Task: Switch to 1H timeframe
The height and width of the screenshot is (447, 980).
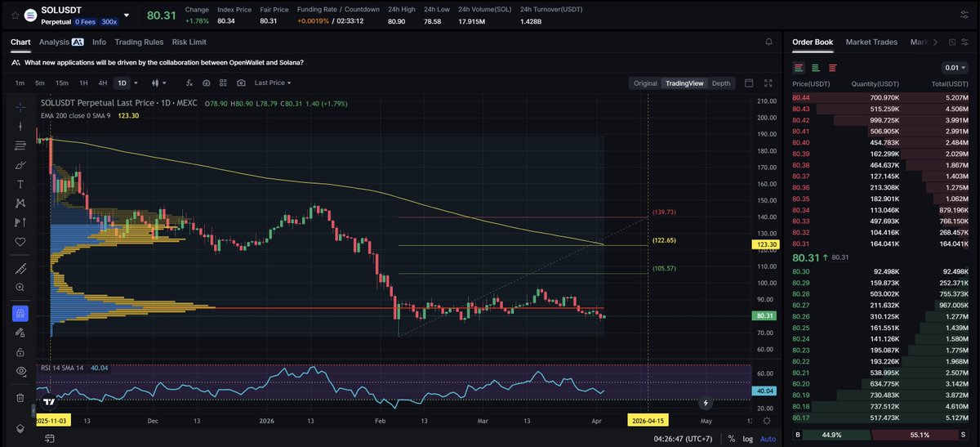Action: tap(83, 83)
